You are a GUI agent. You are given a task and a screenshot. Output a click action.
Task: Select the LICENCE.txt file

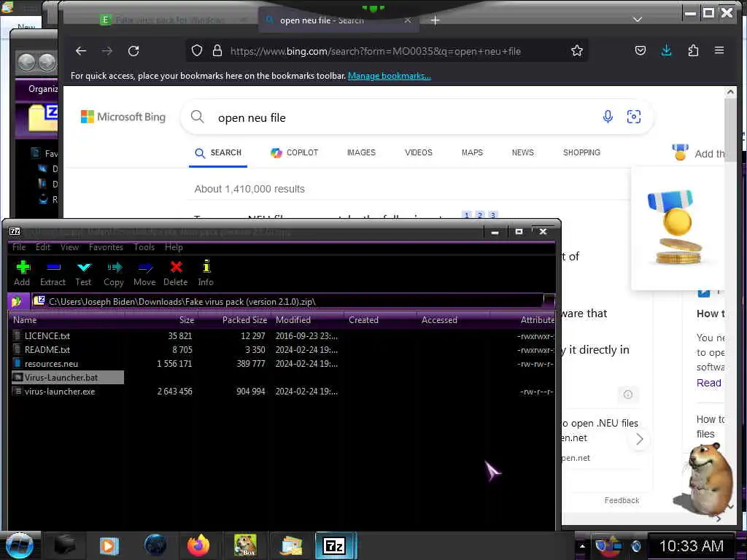click(x=47, y=335)
